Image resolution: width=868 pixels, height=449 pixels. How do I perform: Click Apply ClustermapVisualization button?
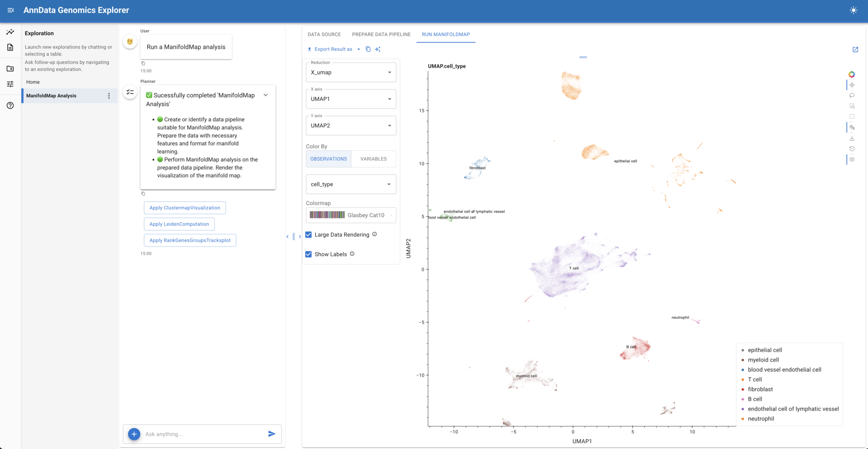click(185, 208)
